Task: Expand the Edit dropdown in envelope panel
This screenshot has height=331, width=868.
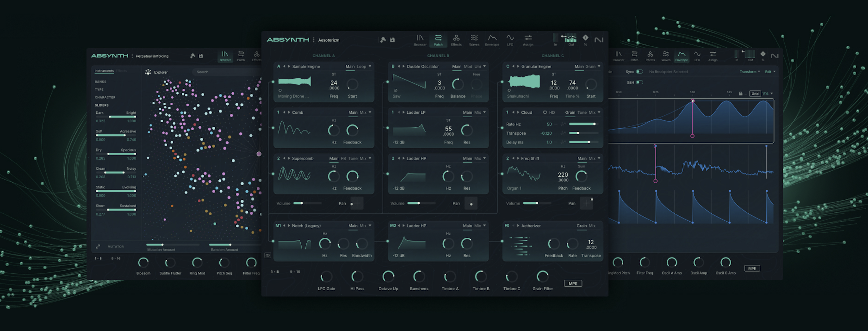Action: pyautogui.click(x=770, y=72)
